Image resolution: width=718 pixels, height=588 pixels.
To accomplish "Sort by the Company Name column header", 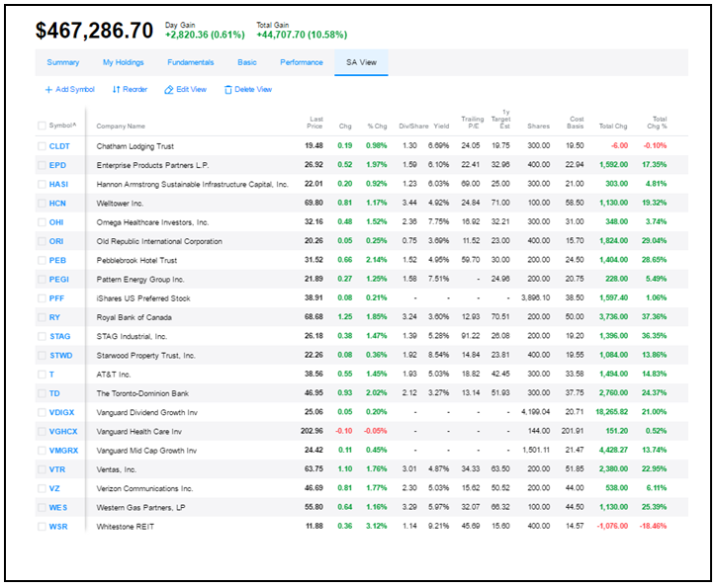I will point(121,126).
